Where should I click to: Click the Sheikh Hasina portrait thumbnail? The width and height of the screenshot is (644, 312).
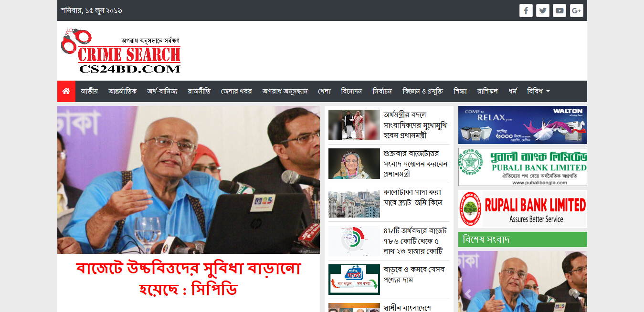coord(354,164)
